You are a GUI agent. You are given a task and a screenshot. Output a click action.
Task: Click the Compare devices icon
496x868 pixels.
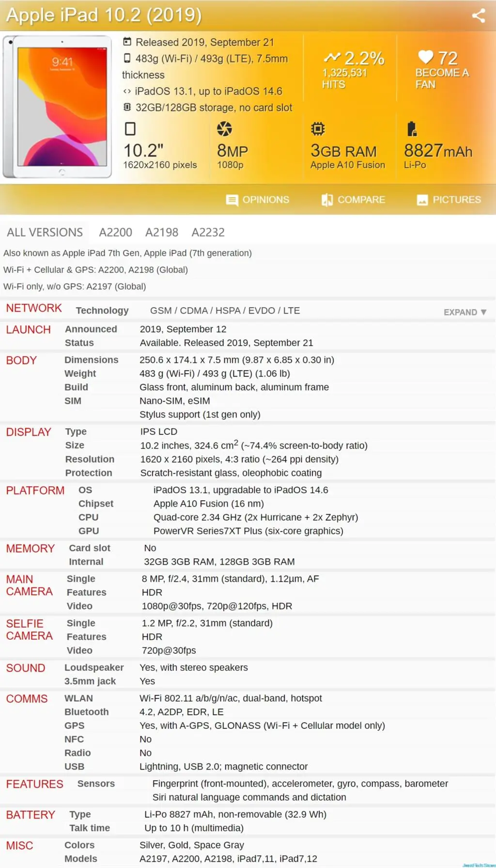coord(327,200)
